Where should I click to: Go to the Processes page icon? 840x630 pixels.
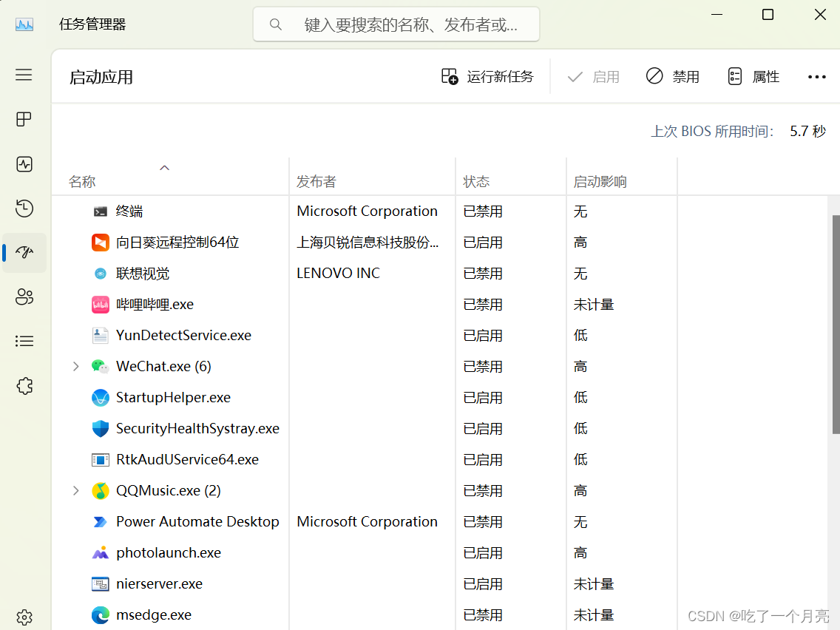click(24, 119)
